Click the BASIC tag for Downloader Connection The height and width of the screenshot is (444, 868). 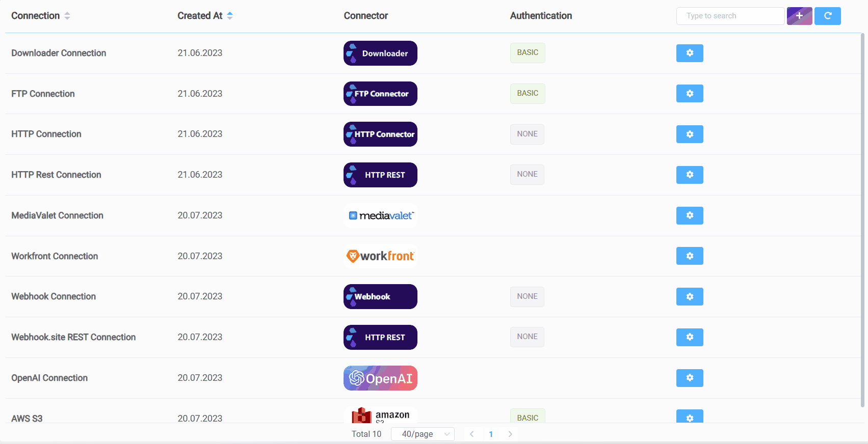coord(528,53)
